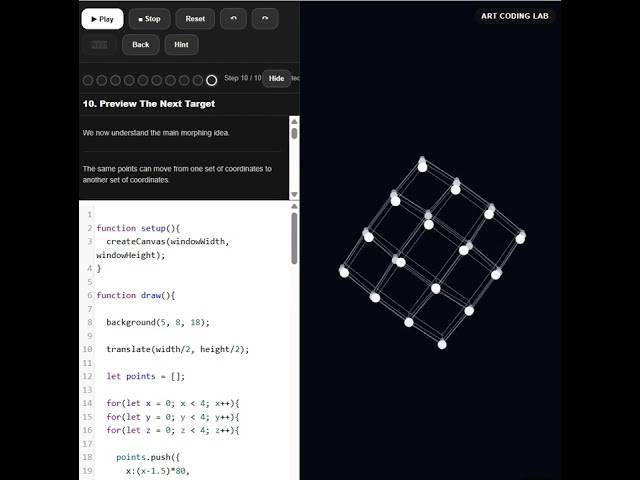This screenshot has height=480, width=640.
Task: Click the code editor scrollbar thumb
Action: point(294,238)
